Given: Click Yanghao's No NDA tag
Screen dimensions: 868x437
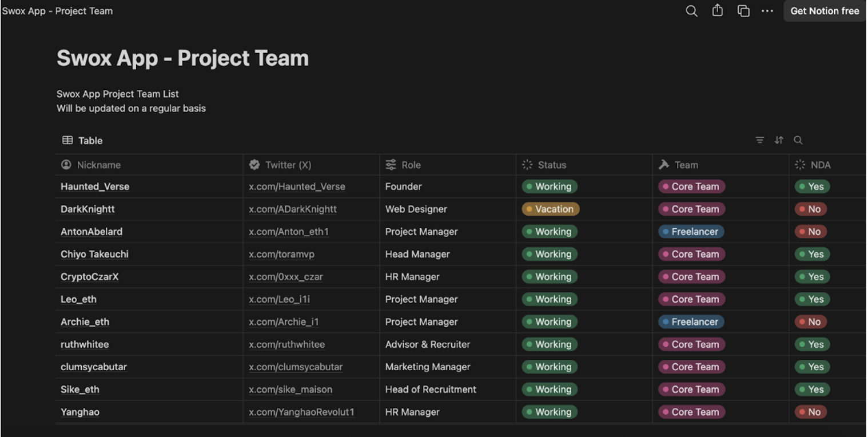Looking at the screenshot, I should pyautogui.click(x=811, y=412).
